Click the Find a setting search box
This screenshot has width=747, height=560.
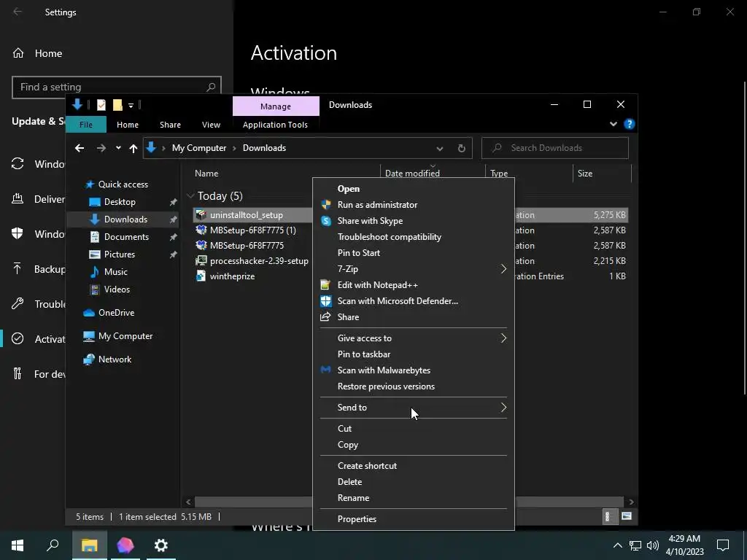117,87
